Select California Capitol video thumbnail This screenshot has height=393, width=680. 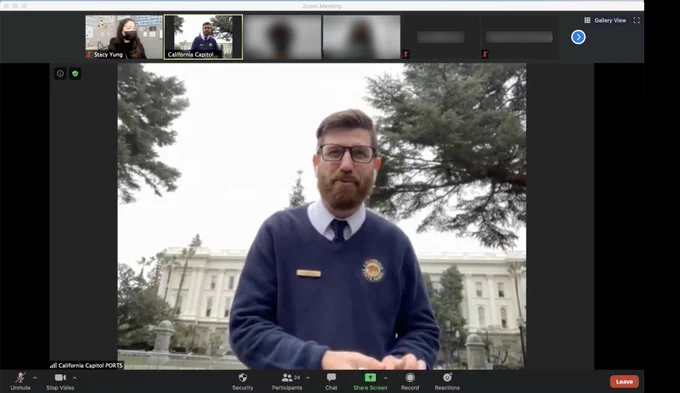(x=203, y=37)
